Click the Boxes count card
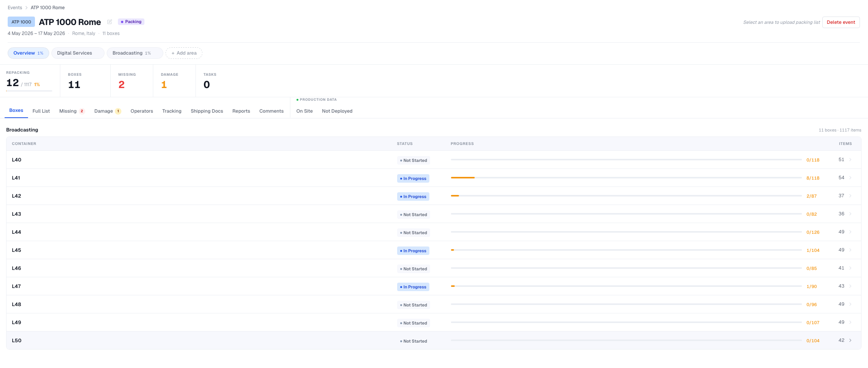Image resolution: width=868 pixels, height=368 pixels. tap(85, 81)
